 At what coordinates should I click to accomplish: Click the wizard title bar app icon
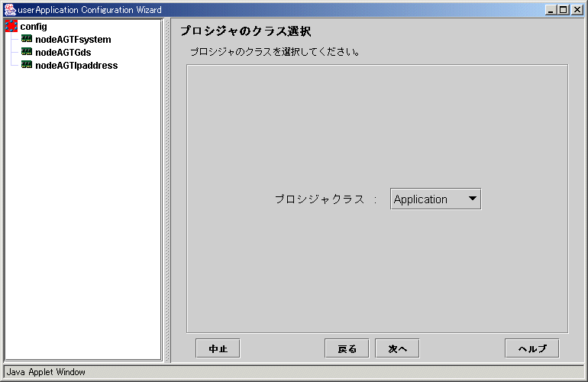tap(10, 10)
